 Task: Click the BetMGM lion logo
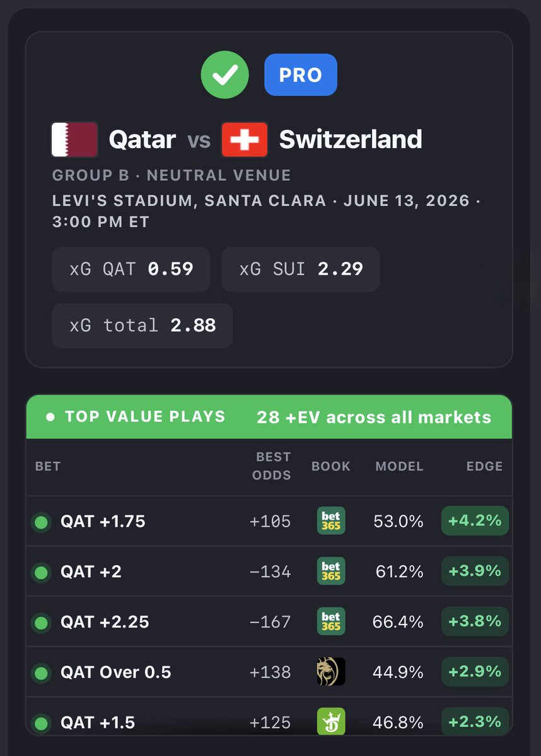331,672
